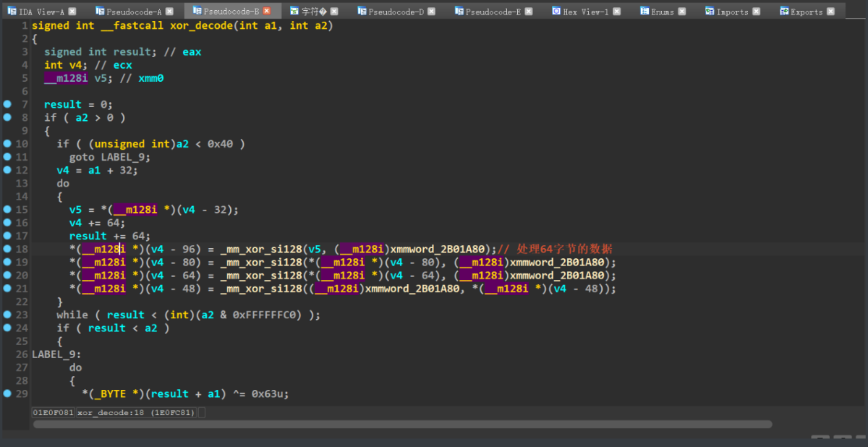Toggle breakpoint dot on line 24

7,328
